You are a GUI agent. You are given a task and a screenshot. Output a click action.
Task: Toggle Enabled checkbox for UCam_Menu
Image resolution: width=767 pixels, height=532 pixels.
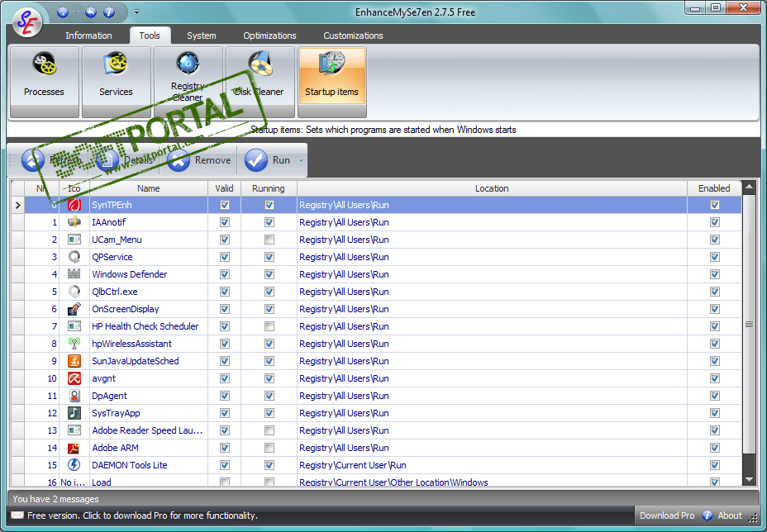tap(715, 240)
